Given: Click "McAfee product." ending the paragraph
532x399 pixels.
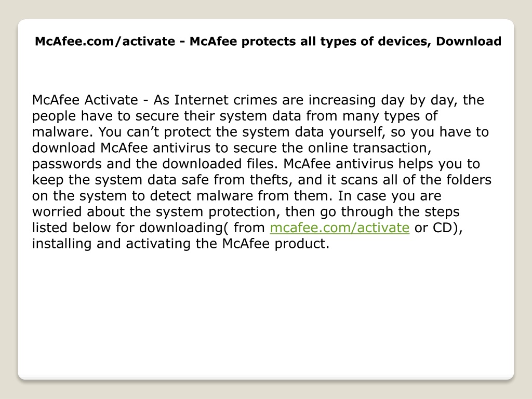Looking at the screenshot, I should click(276, 244).
